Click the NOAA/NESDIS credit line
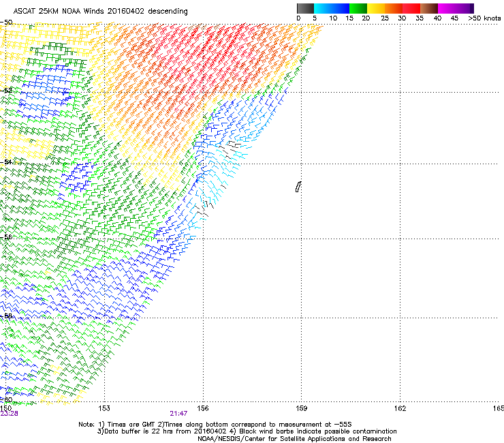 pyautogui.click(x=294, y=439)
